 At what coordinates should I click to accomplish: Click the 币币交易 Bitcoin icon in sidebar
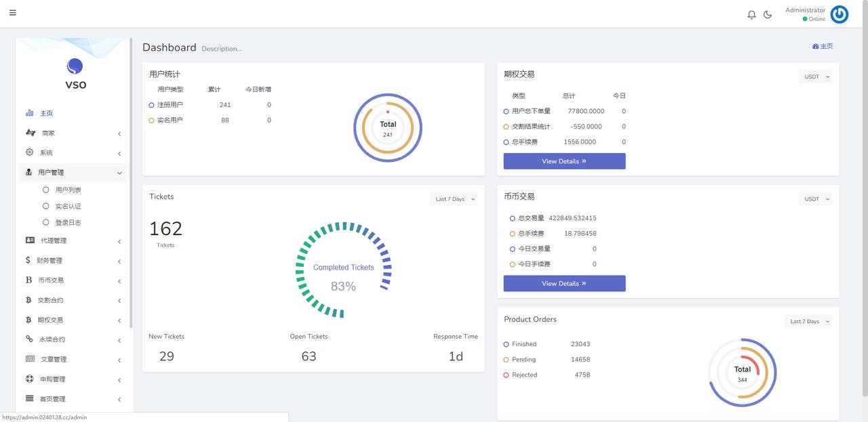click(x=27, y=279)
